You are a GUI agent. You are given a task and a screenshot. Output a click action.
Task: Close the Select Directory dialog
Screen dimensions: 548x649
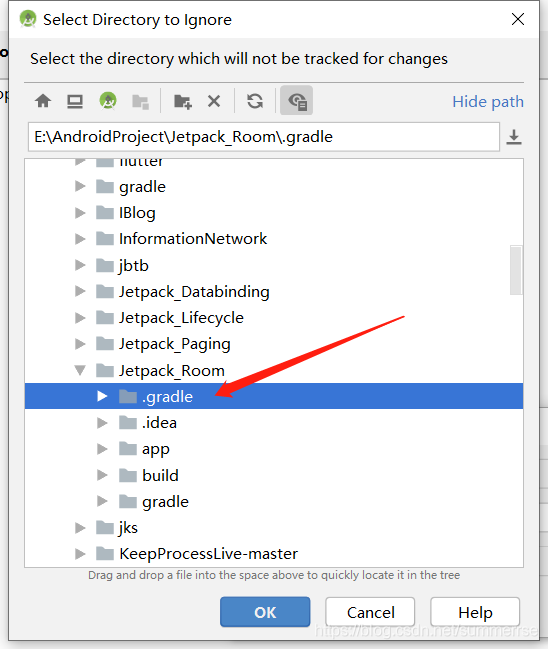(518, 19)
